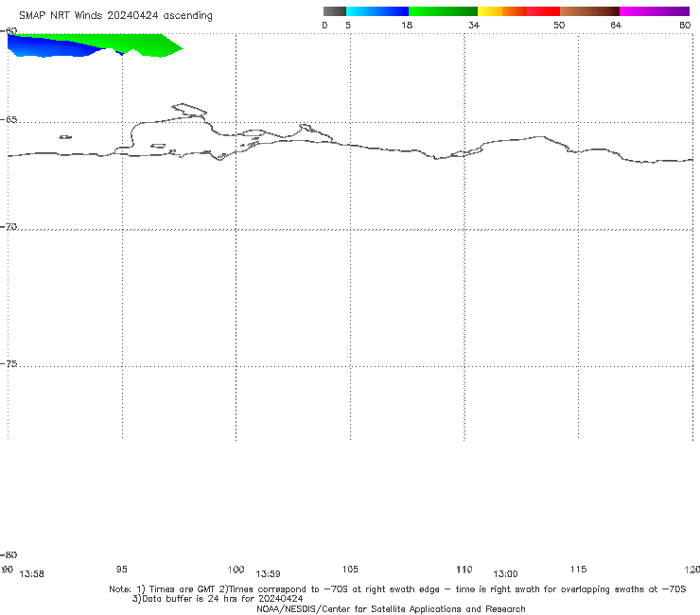Image resolution: width=700 pixels, height=615 pixels.
Task: Click the longitude label '110'
Action: coord(464,570)
